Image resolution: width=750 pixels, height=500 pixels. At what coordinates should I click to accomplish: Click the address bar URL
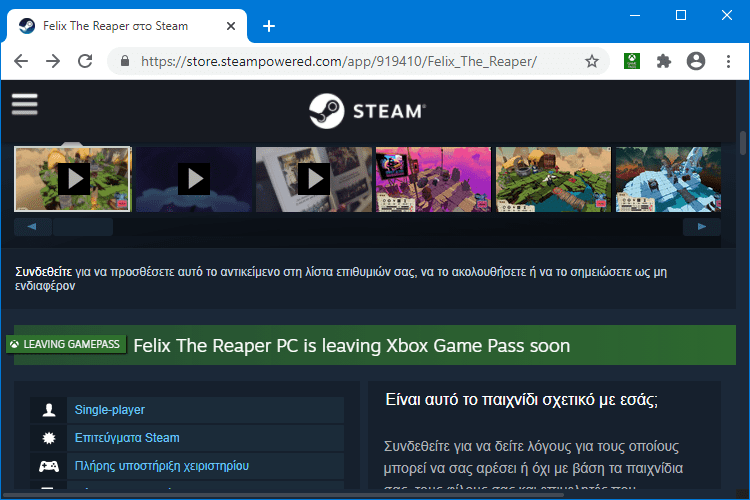(339, 61)
